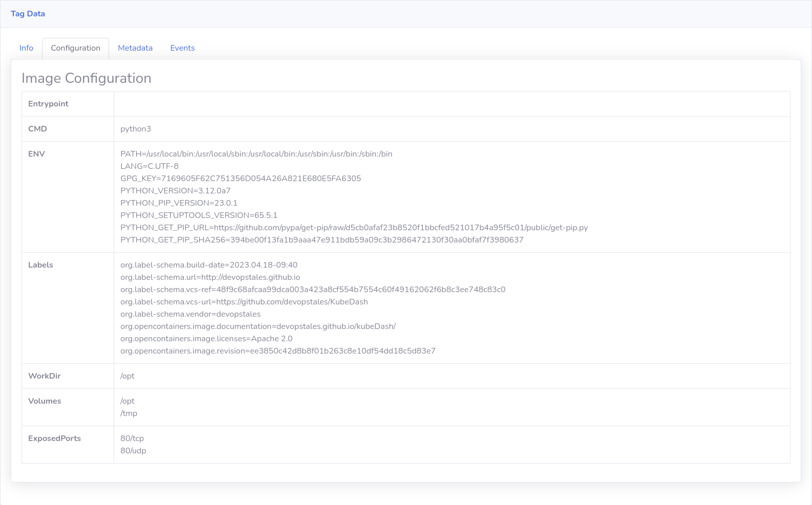Click the PATH environment variable line
Viewport: 812px width, 505px height.
(x=256, y=154)
